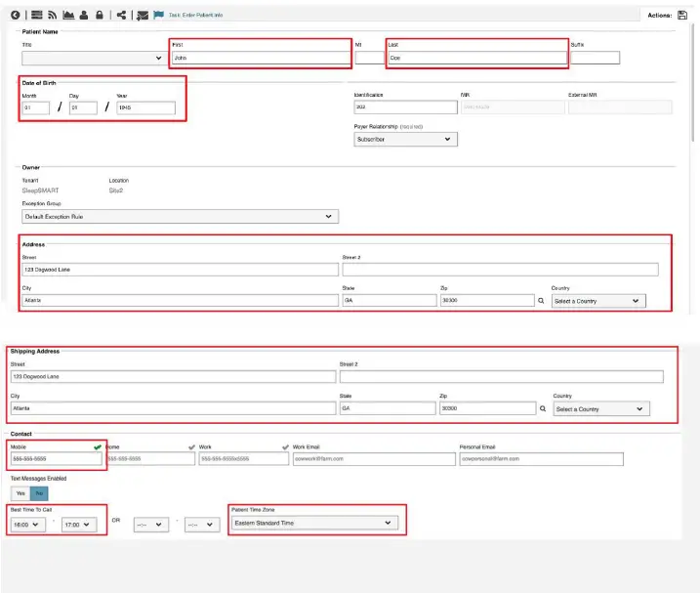Open the stacked list icon in toolbar
700x593 pixels.
tap(36, 16)
